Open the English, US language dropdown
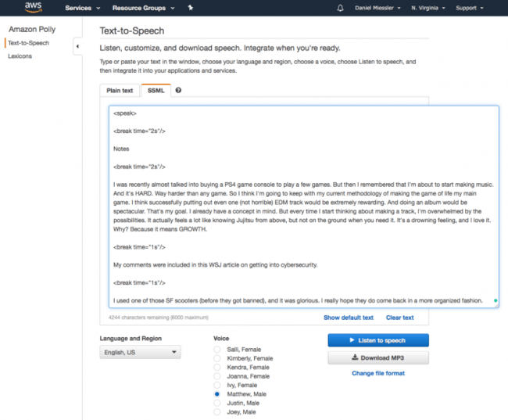This screenshot has width=508, height=420. (x=140, y=352)
